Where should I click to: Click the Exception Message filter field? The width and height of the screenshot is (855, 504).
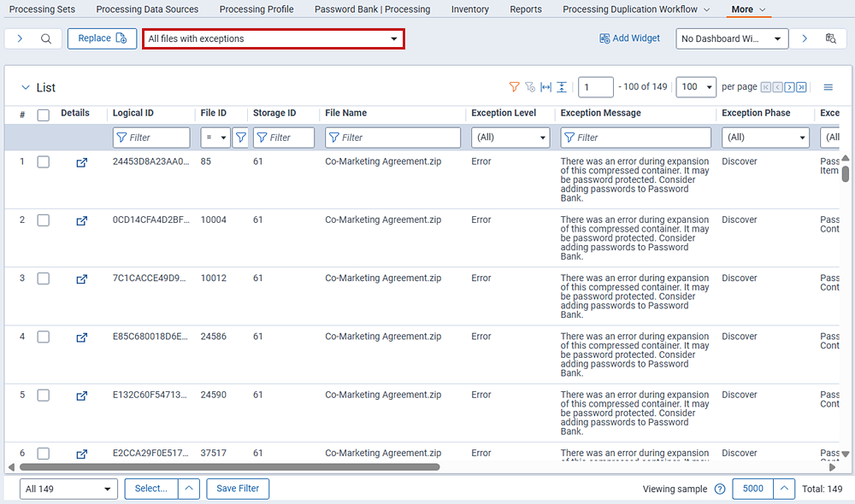636,138
